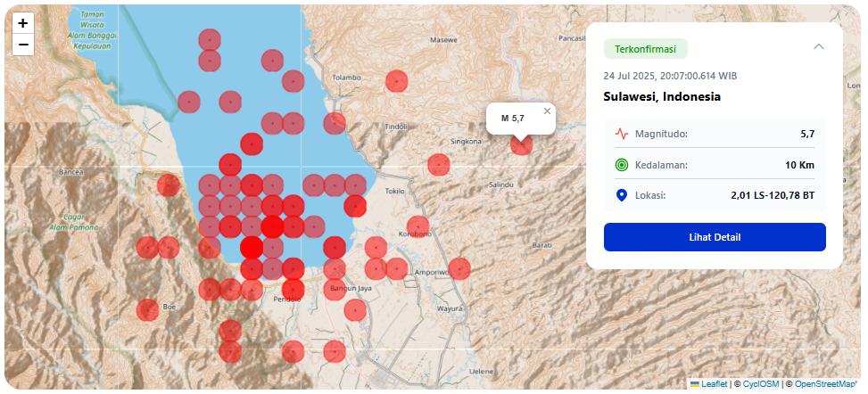Zoom out on the map
This screenshot has height=394, width=868.
coord(23,45)
